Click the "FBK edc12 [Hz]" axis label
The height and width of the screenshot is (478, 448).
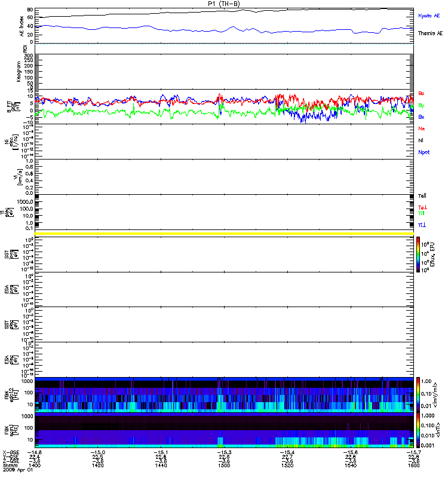coord(11,394)
